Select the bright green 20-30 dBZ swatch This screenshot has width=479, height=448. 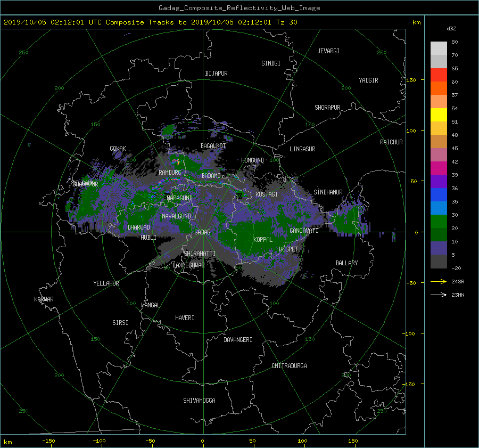point(439,222)
